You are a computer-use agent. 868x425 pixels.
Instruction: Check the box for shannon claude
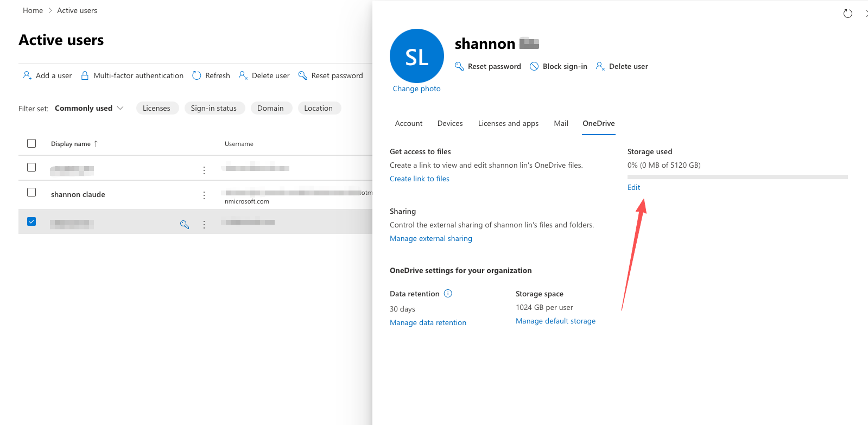pyautogui.click(x=31, y=192)
